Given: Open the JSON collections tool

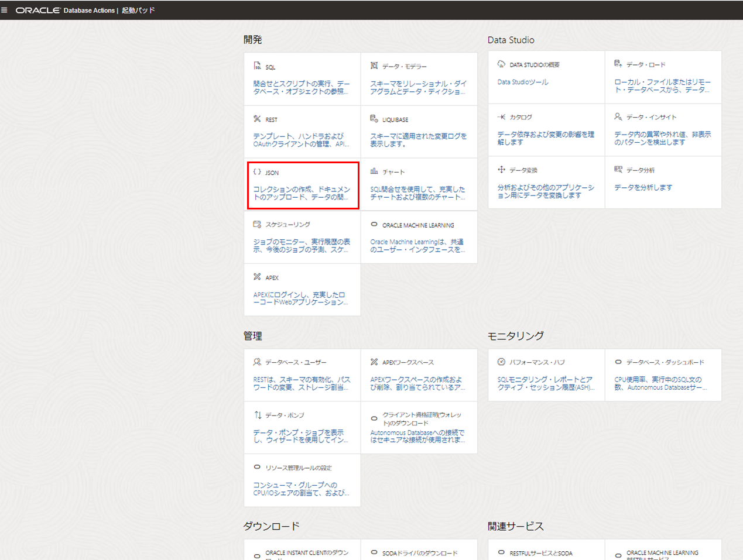Looking at the screenshot, I should tap(302, 185).
